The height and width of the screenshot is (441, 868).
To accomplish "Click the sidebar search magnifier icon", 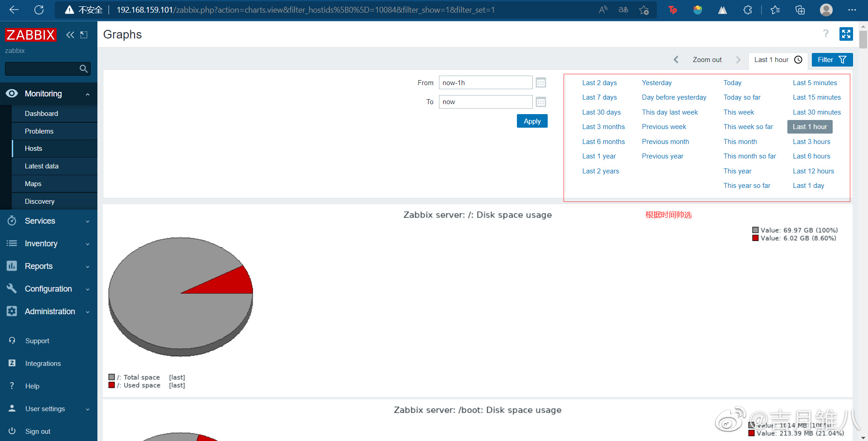I will [x=83, y=69].
